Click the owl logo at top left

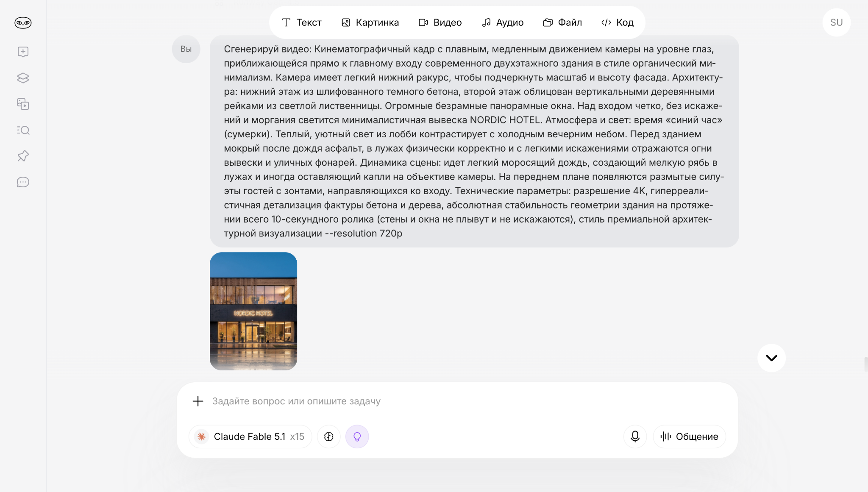coord(23,22)
